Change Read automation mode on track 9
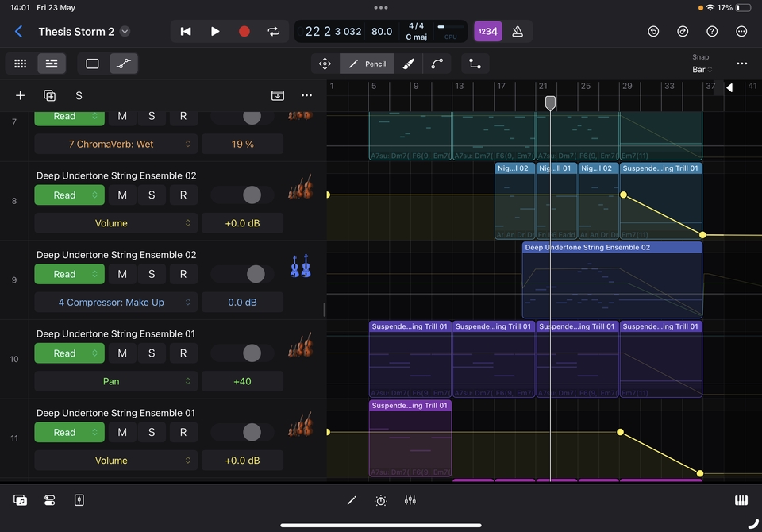762x532 pixels. (x=70, y=274)
